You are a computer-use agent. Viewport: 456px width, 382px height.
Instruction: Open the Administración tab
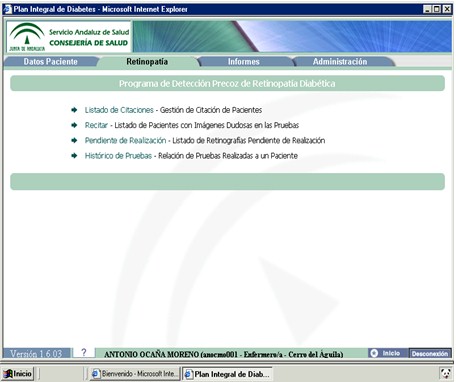tap(340, 62)
